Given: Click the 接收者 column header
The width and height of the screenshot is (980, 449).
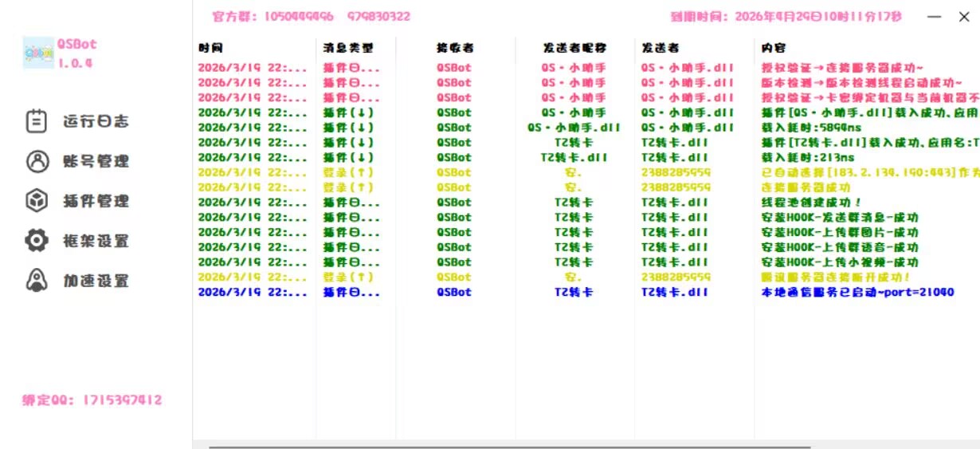Looking at the screenshot, I should tap(454, 48).
